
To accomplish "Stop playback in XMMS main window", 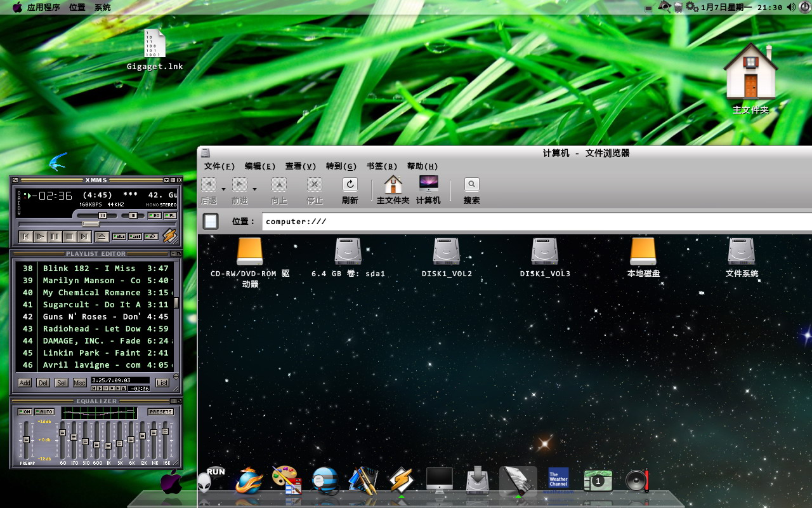I will click(70, 237).
